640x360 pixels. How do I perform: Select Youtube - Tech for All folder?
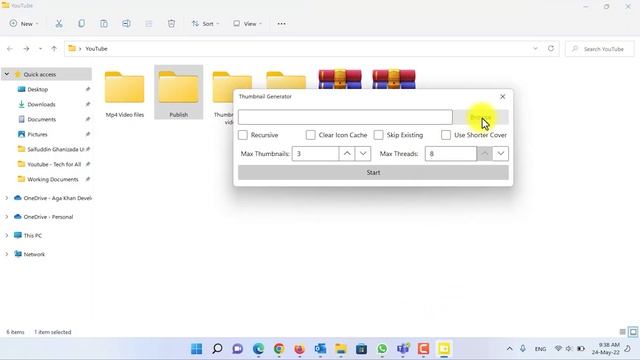click(x=54, y=164)
